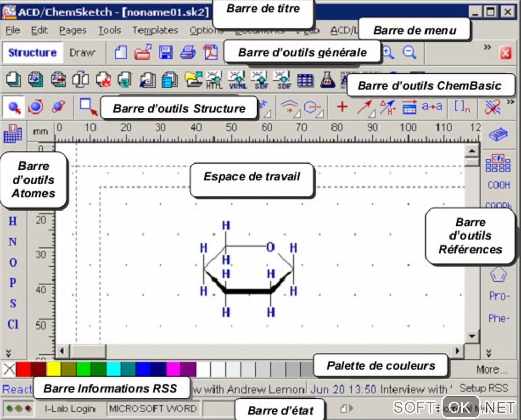Click the a→a atom mapping tool

tap(432, 107)
